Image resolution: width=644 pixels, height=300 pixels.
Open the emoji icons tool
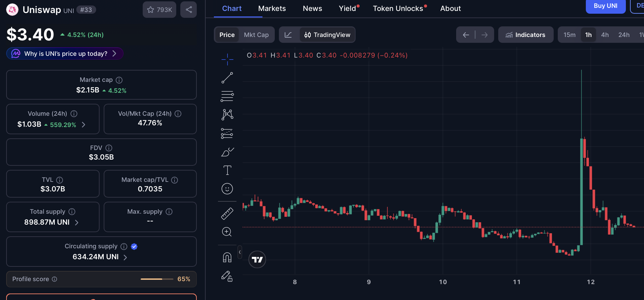point(227,189)
